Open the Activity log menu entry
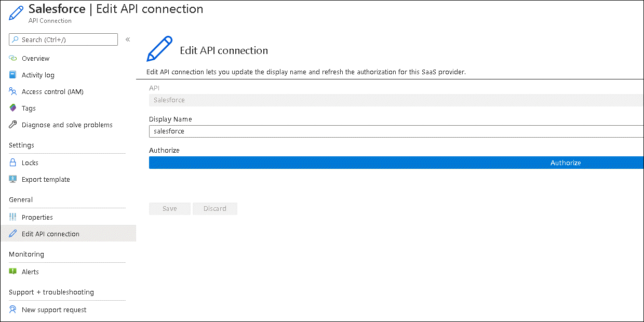 click(x=38, y=75)
